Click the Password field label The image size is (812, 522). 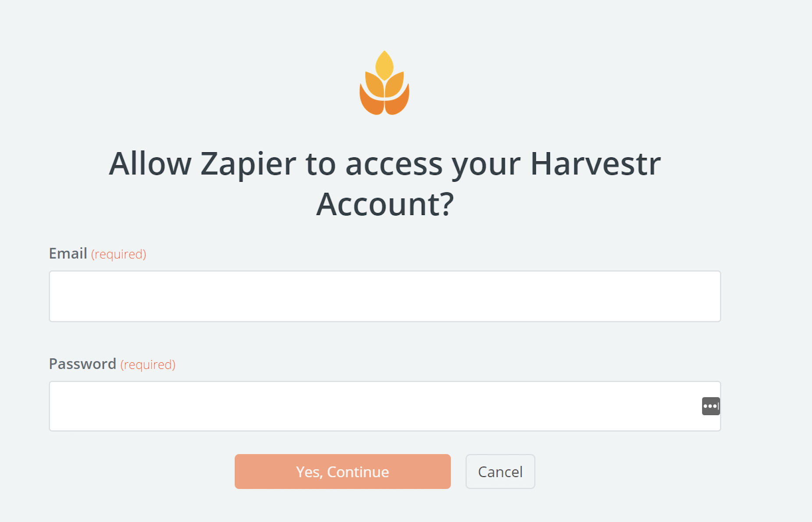[82, 364]
